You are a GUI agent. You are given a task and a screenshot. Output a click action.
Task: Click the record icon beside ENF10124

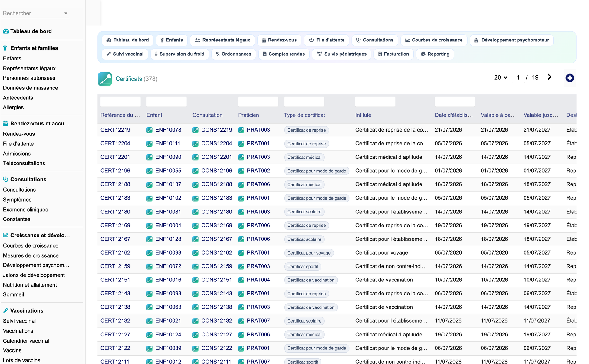150,335
